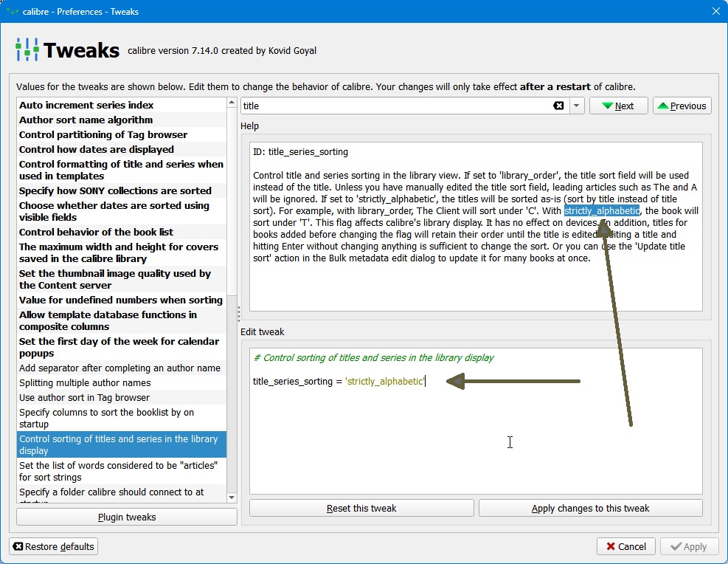The image size is (728, 564).
Task: Select 'Control formatting of title and series' tweak
Action: (121, 170)
